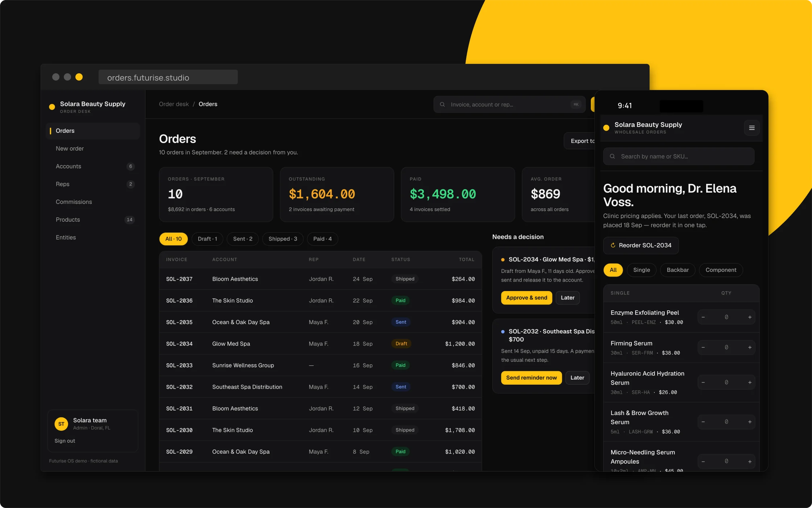Open Entities in the sidebar
Viewport: 812px width, 508px height.
click(93, 237)
